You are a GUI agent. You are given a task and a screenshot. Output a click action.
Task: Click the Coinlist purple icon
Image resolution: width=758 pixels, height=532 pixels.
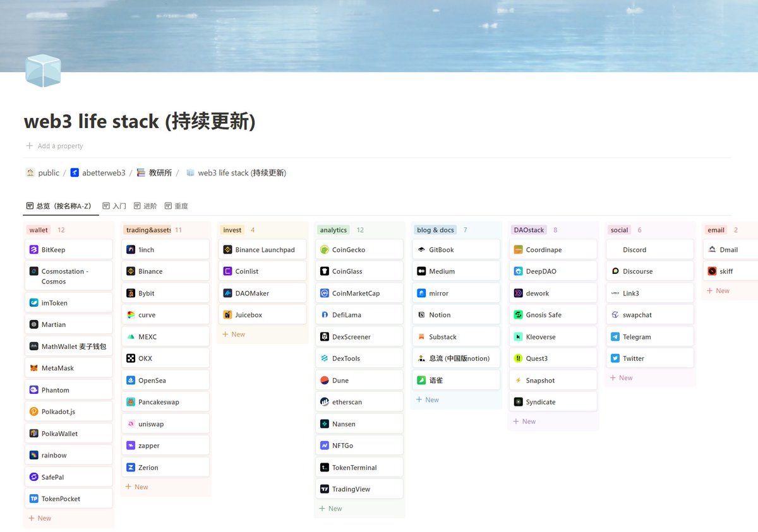228,271
